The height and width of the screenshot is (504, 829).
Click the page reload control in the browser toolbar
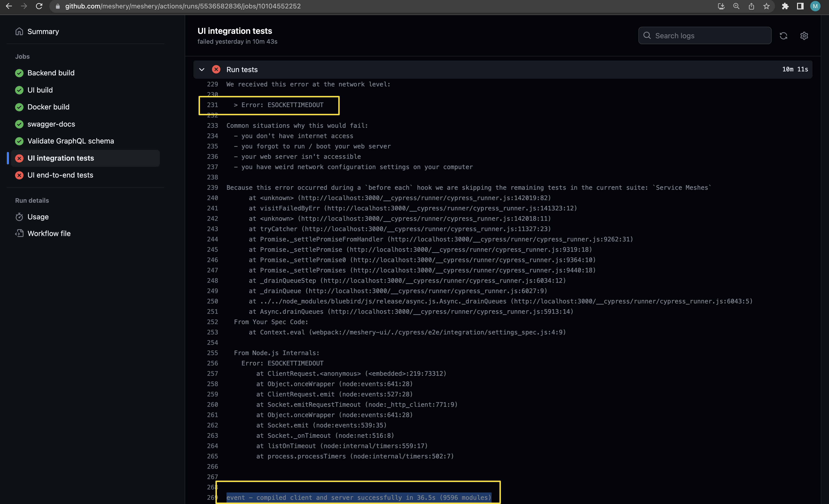point(39,6)
